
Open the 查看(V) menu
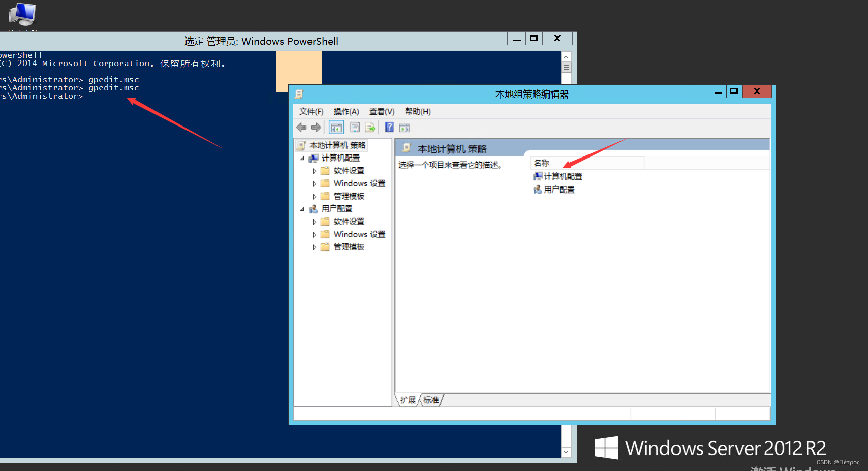coord(382,112)
